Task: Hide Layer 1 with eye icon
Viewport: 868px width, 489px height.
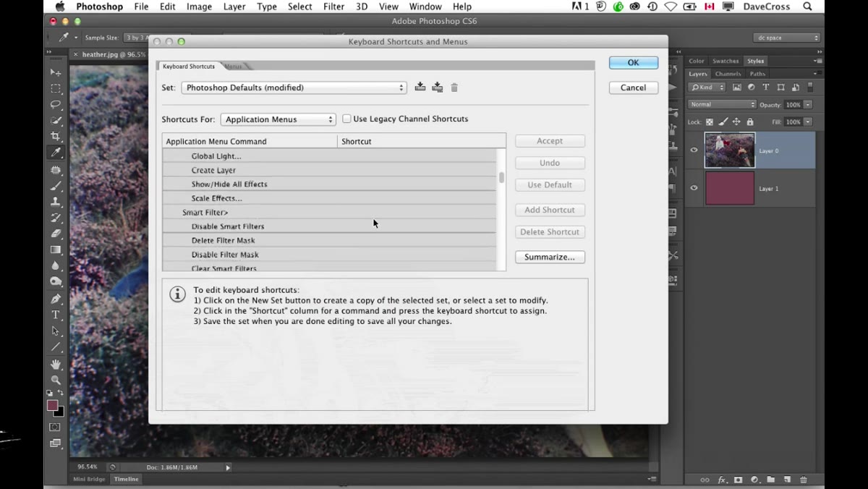Action: pos(694,188)
